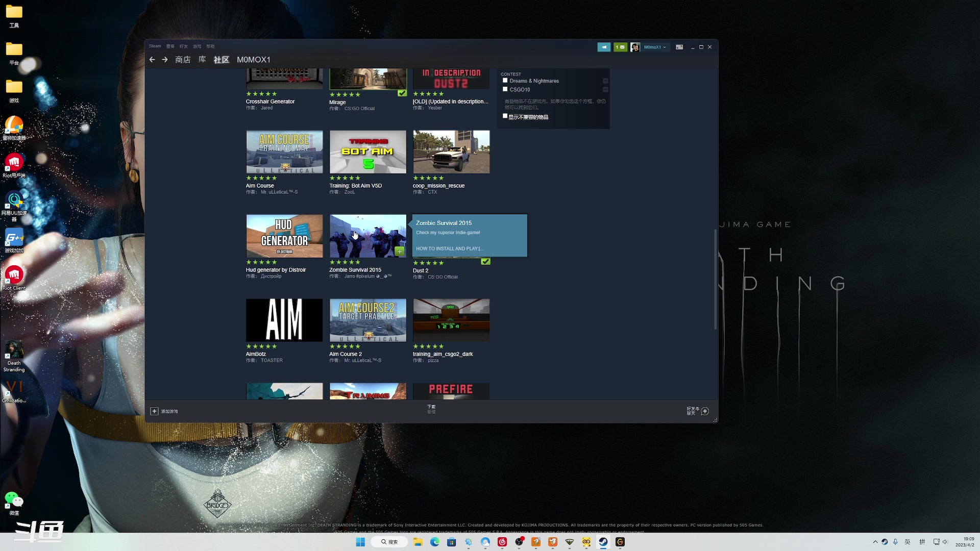Click workshop page vertical scrollbar
The height and width of the screenshot is (551, 980).
pyautogui.click(x=716, y=280)
